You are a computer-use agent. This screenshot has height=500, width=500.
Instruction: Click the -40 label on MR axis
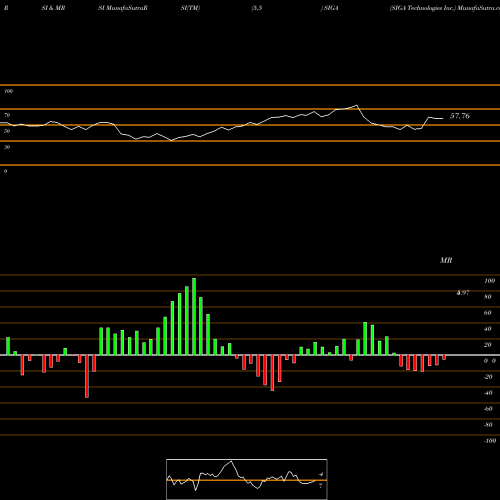click(x=488, y=393)
